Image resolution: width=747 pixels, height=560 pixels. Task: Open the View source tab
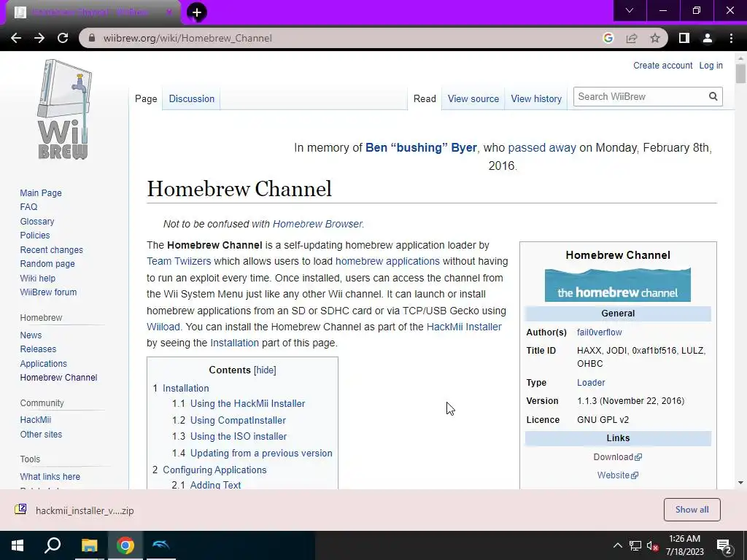pos(473,98)
